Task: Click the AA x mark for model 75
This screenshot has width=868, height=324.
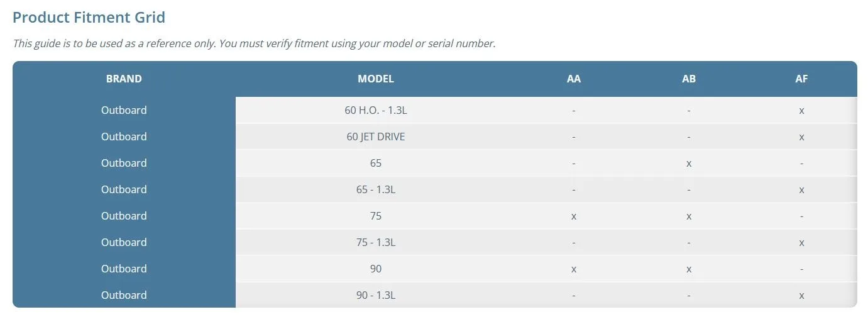Action: pos(574,216)
